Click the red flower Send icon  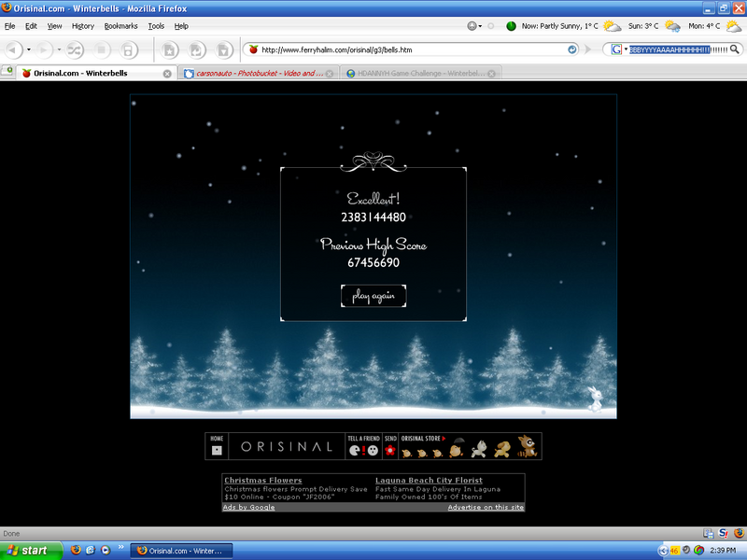[390, 450]
